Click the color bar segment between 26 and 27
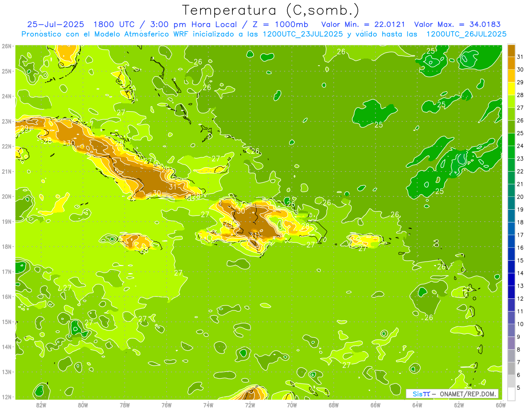This screenshot has height=411, width=532. [511, 114]
